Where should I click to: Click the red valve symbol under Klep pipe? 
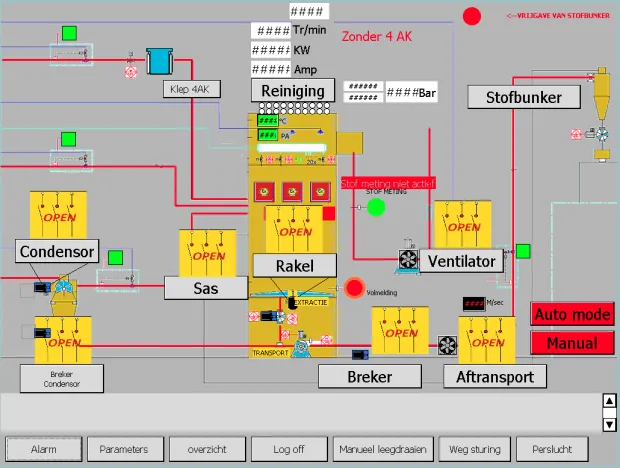click(x=131, y=72)
